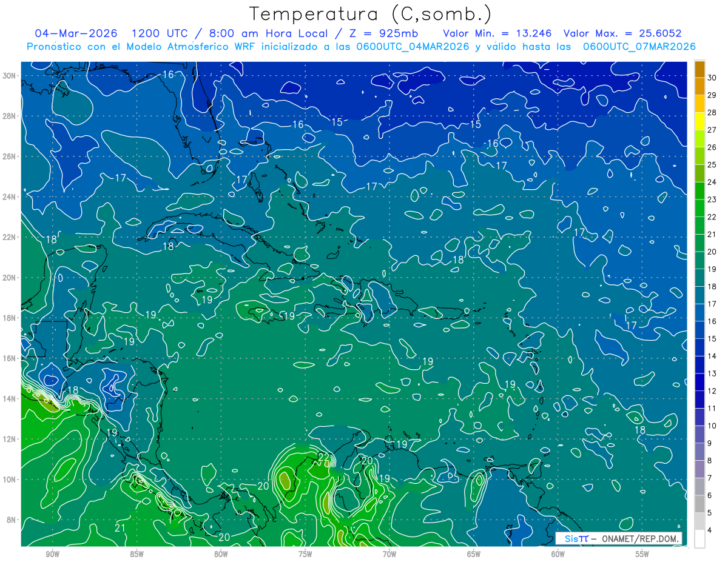Viewport: 728px width, 562px height.
Task: Click colorbar legend value "13"
Action: click(x=712, y=373)
